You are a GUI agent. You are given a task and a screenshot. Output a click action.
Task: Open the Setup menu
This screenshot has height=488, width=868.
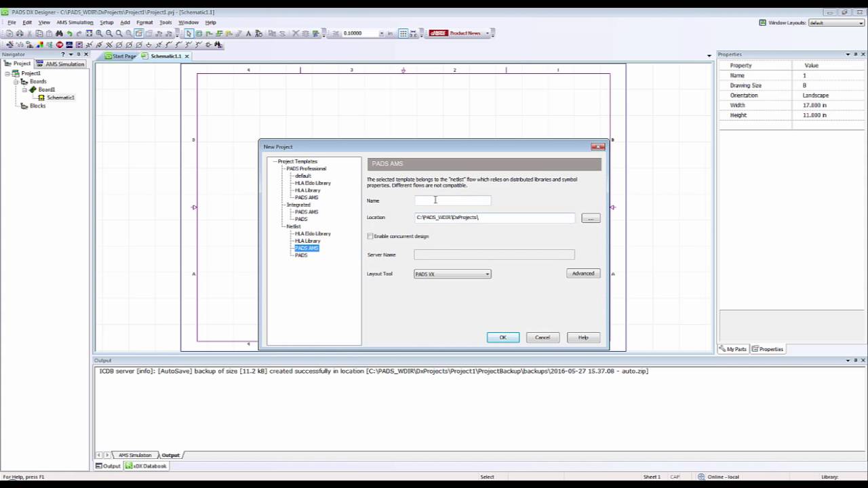coord(106,22)
